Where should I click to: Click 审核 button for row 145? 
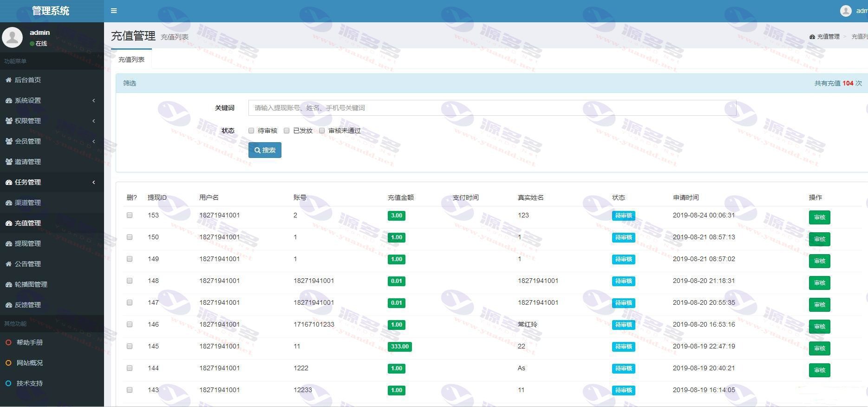pos(819,348)
